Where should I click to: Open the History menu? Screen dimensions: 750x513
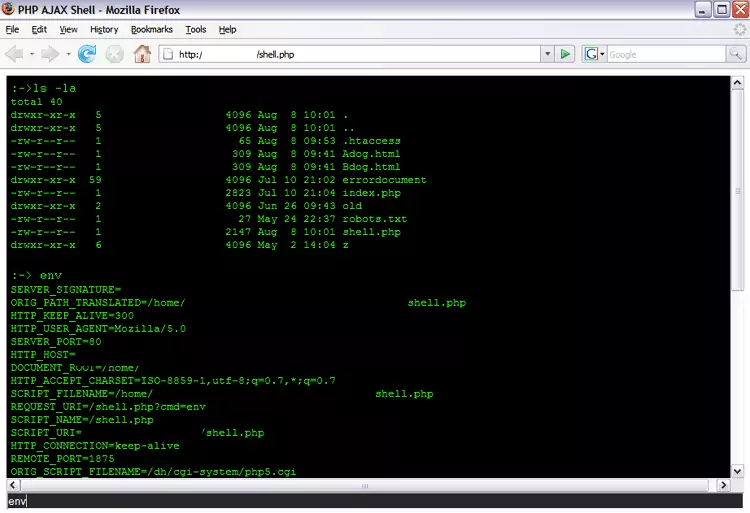(x=103, y=29)
